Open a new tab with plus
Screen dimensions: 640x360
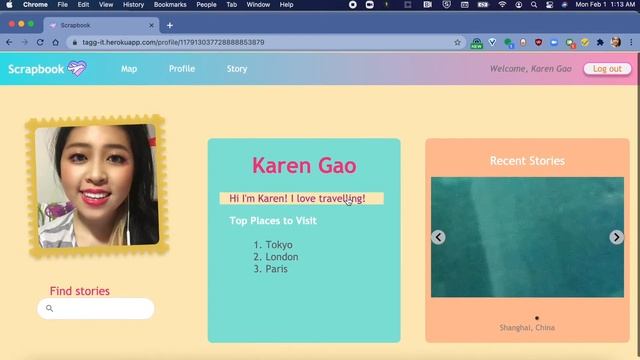pyautogui.click(x=170, y=25)
